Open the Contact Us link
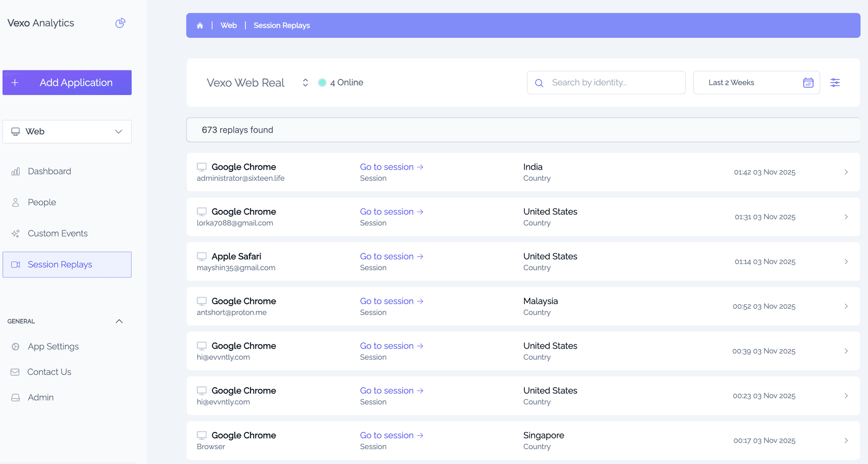This screenshot has width=868, height=464. pos(49,372)
